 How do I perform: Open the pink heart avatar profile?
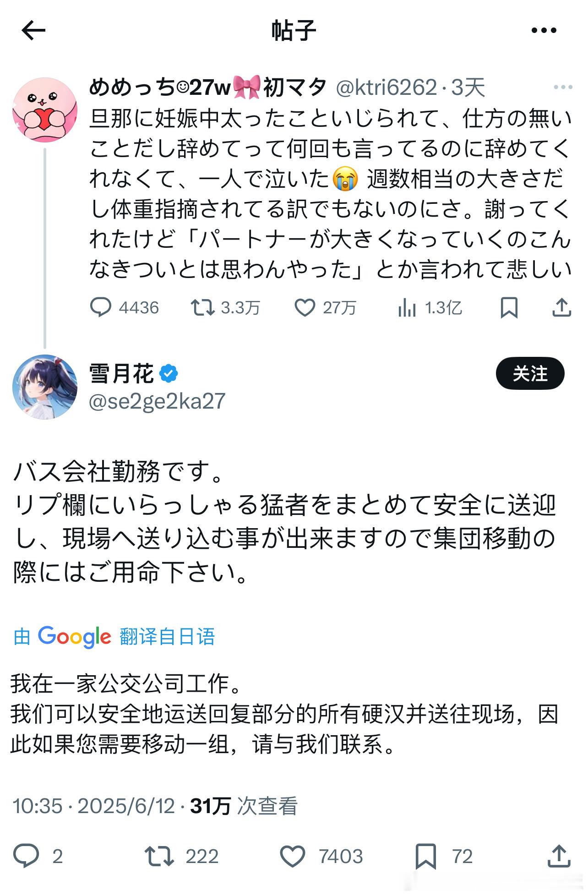(x=44, y=110)
